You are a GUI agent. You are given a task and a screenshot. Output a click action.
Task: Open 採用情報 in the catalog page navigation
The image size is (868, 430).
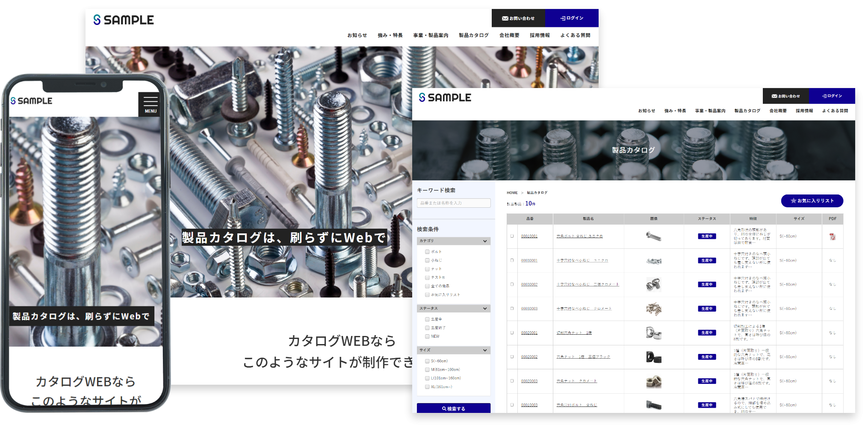[804, 111]
